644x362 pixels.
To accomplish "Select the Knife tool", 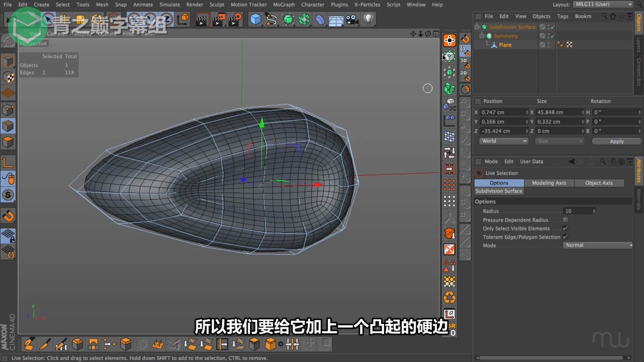I will click(x=45, y=344).
